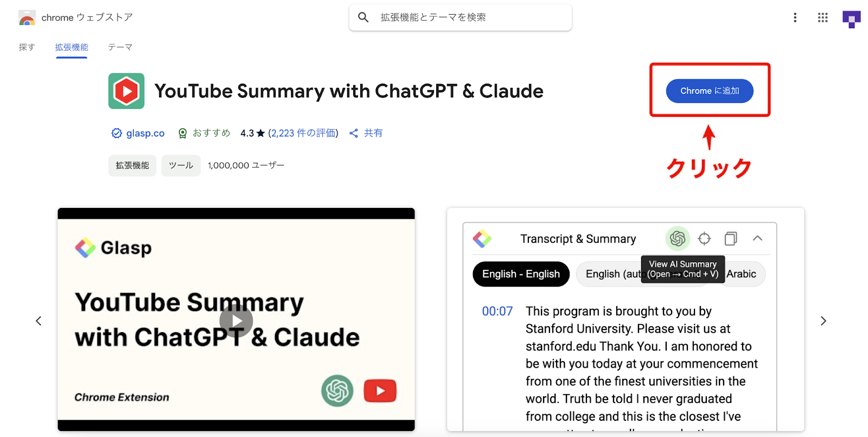
Task: Click the Glasp logo in Transcript panel
Action: (x=482, y=238)
